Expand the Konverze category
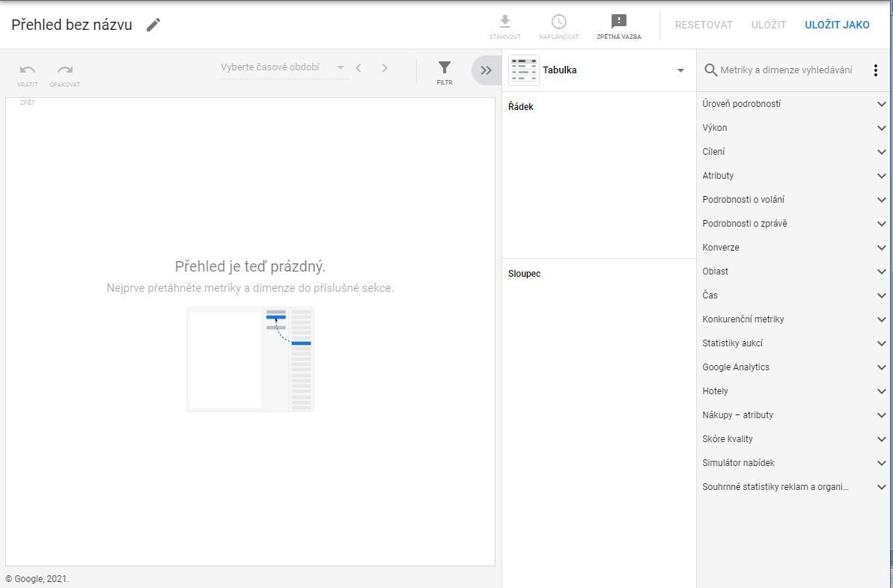Screen dimensions: 893x588 click(x=794, y=248)
